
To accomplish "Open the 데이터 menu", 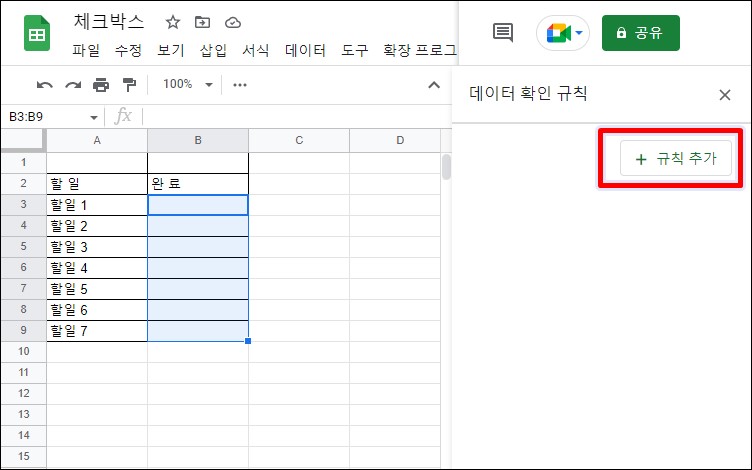I will pos(305,50).
